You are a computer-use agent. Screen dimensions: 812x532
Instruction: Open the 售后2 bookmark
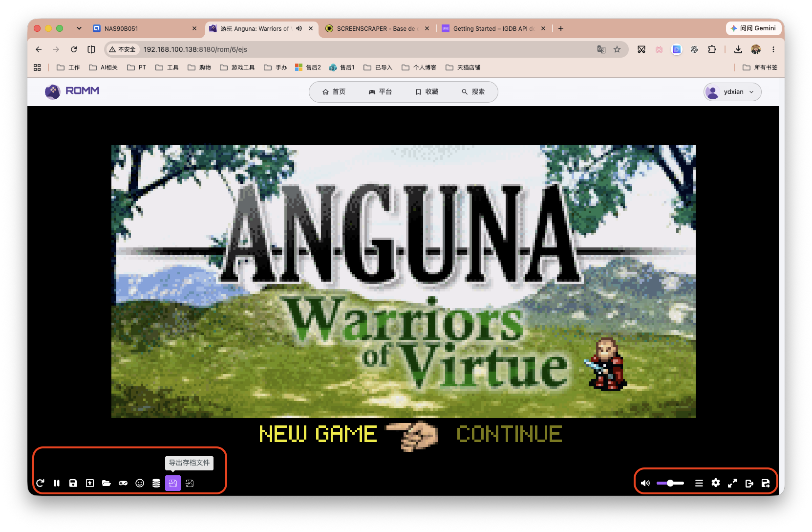tap(308, 67)
